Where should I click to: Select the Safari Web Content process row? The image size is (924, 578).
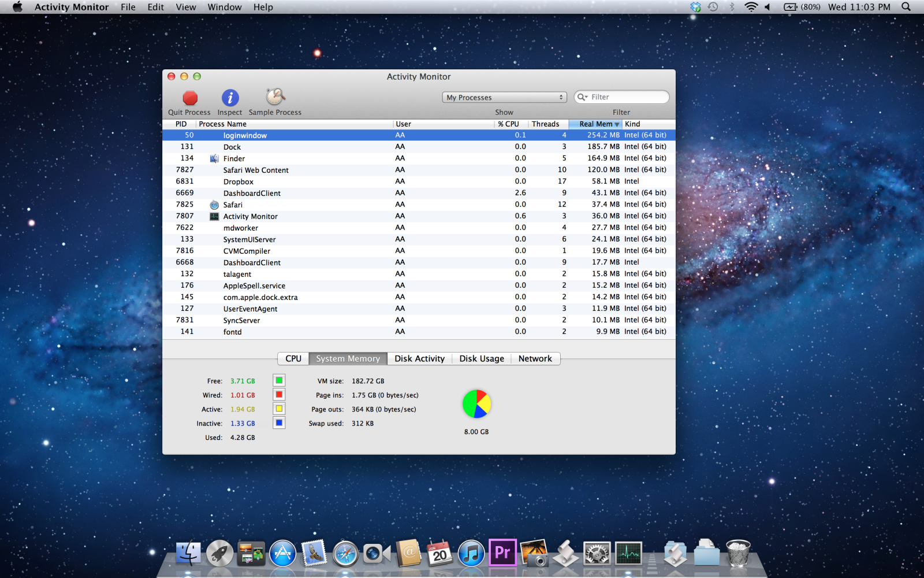256,170
